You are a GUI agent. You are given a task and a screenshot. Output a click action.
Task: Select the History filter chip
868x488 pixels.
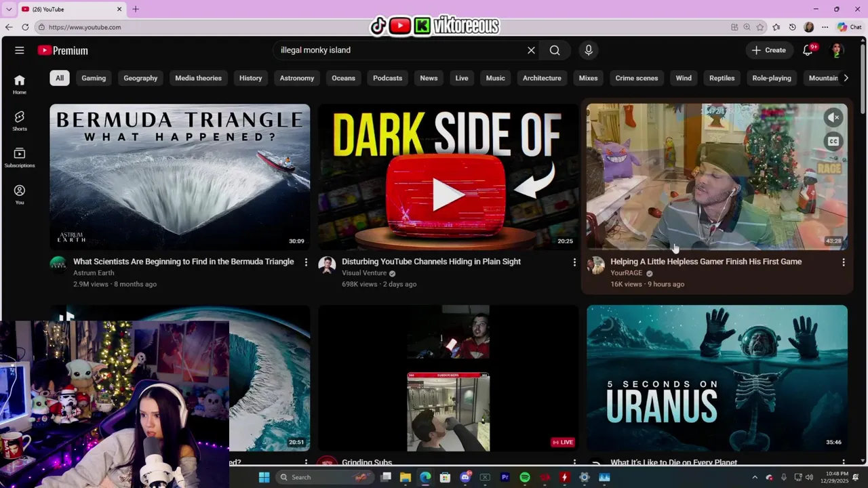pos(250,78)
